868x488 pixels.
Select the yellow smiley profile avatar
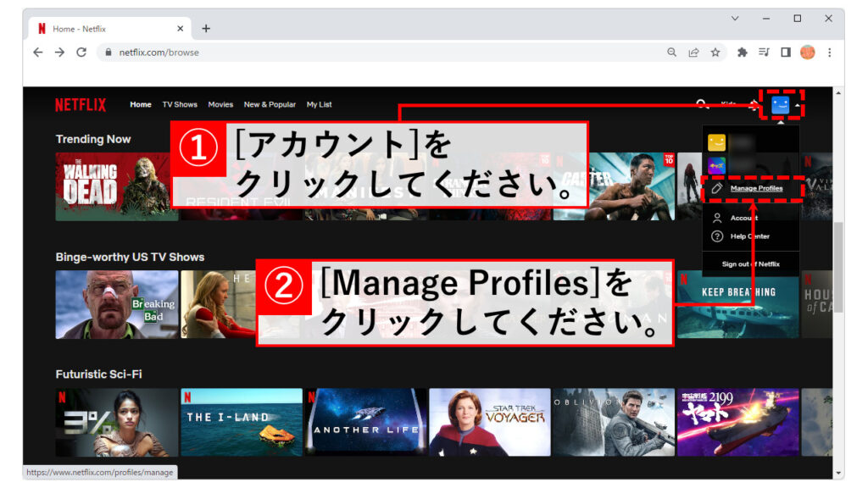coord(716,142)
